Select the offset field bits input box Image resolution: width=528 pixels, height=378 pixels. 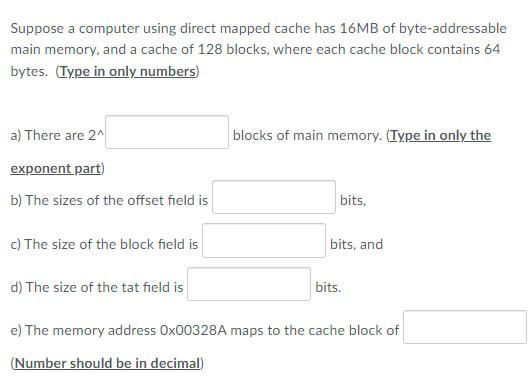(x=274, y=197)
